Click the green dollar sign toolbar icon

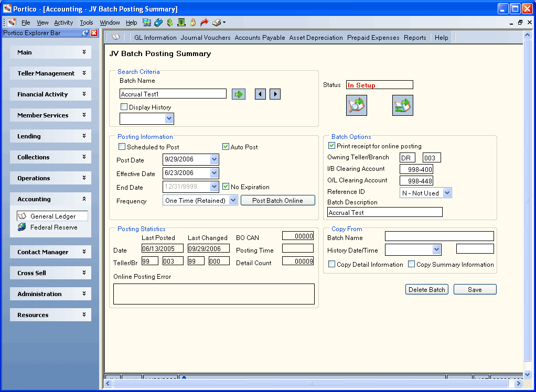[x=170, y=23]
